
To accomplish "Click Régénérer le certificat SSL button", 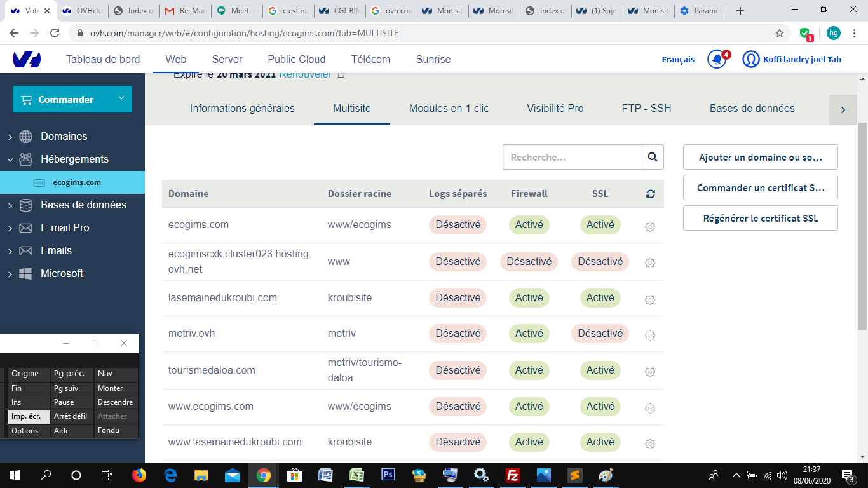I will (x=760, y=218).
